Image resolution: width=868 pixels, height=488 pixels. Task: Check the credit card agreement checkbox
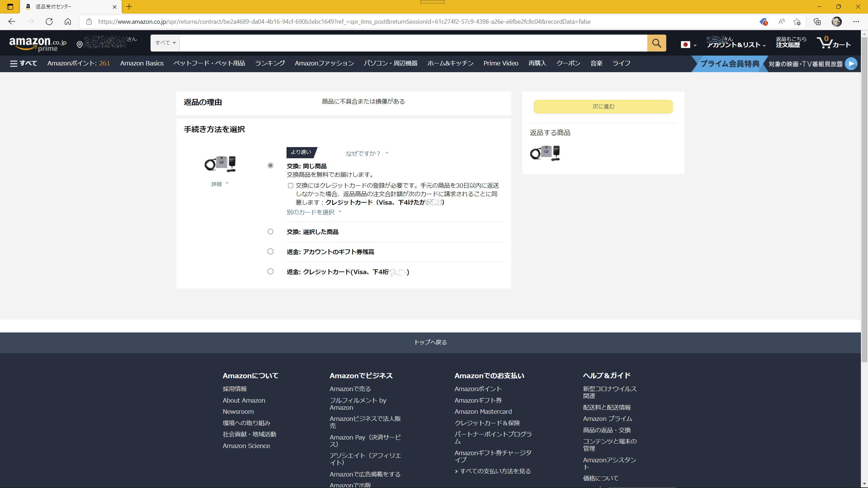pos(291,185)
